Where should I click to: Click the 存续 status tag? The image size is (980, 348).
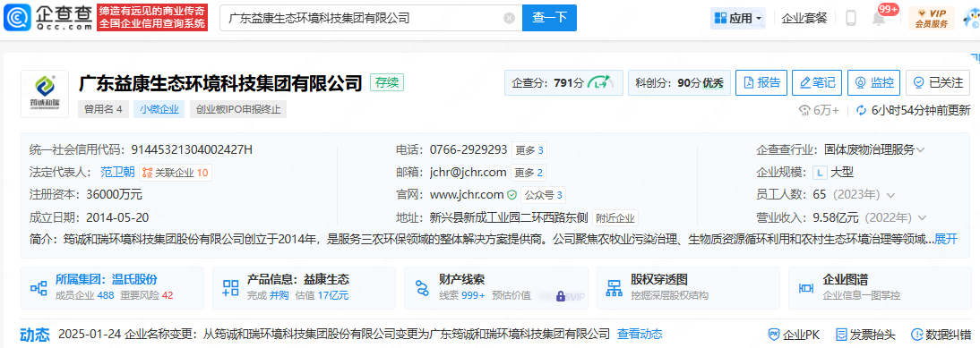tap(387, 82)
